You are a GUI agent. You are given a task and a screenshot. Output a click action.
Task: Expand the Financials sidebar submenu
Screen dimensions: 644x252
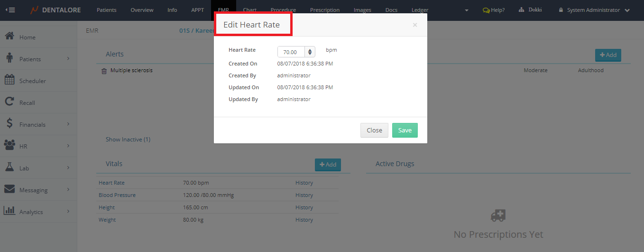click(x=68, y=124)
